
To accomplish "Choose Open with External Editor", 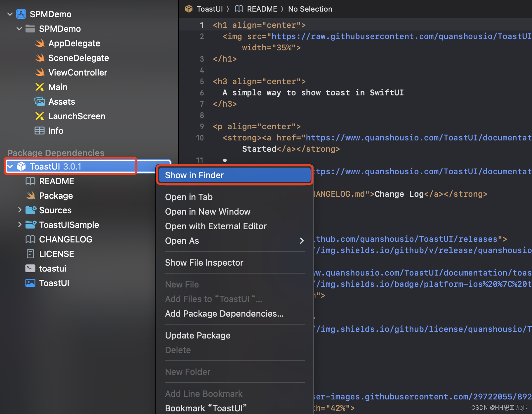I will point(235,226).
